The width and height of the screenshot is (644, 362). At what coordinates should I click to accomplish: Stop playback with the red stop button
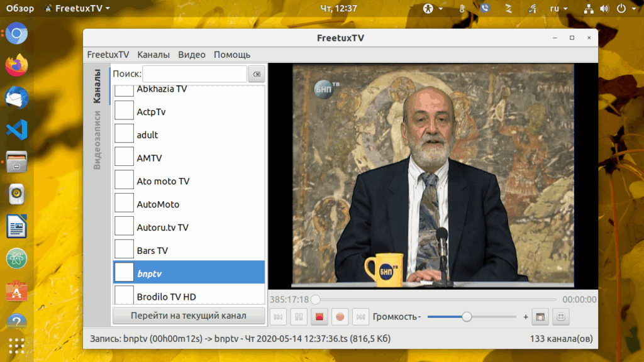(x=319, y=317)
